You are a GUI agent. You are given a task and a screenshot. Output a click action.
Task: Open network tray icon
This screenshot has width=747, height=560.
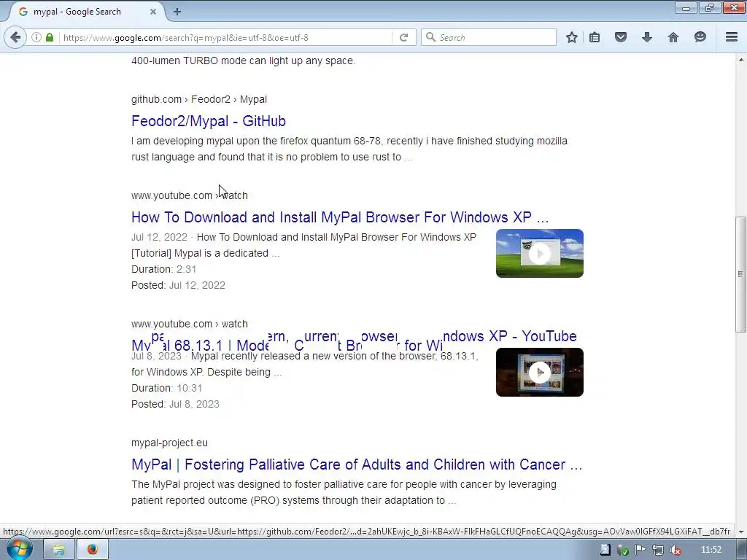click(657, 550)
